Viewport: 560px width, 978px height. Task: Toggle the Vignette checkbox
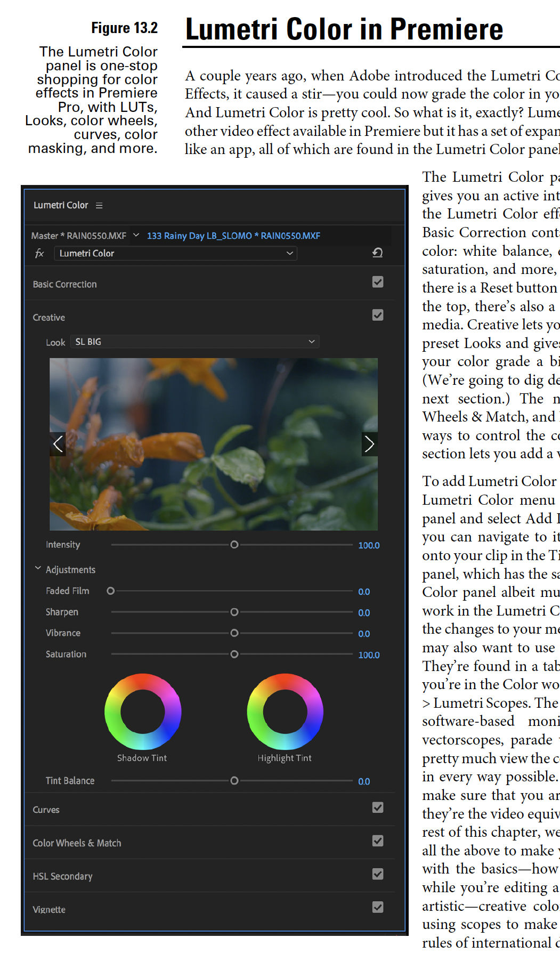coord(378,907)
